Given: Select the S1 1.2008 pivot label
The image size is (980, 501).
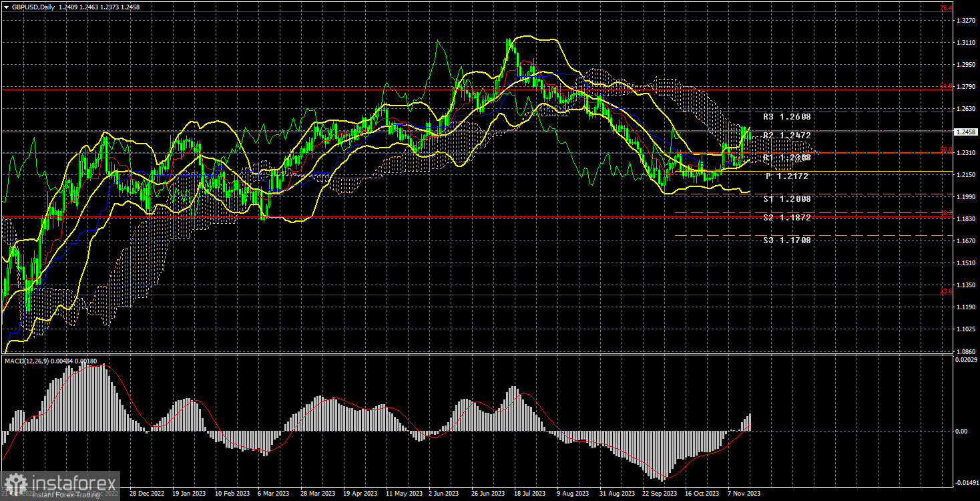Looking at the screenshot, I should (787, 199).
